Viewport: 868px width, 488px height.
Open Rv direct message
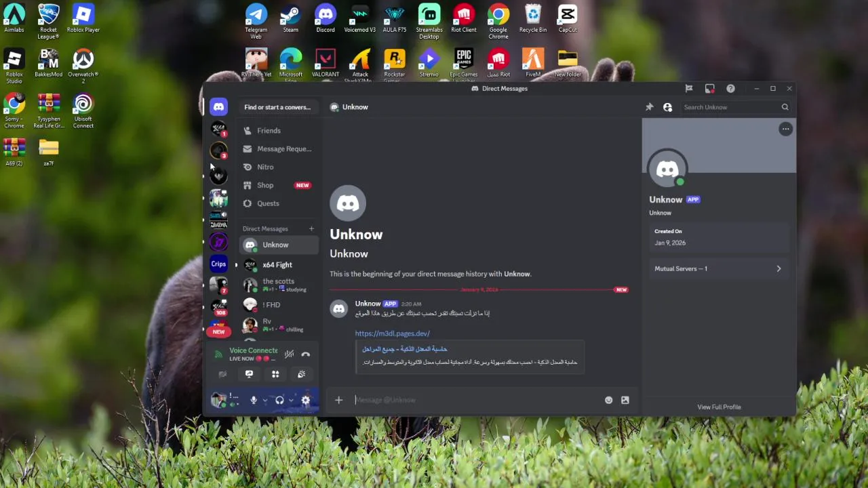(279, 325)
